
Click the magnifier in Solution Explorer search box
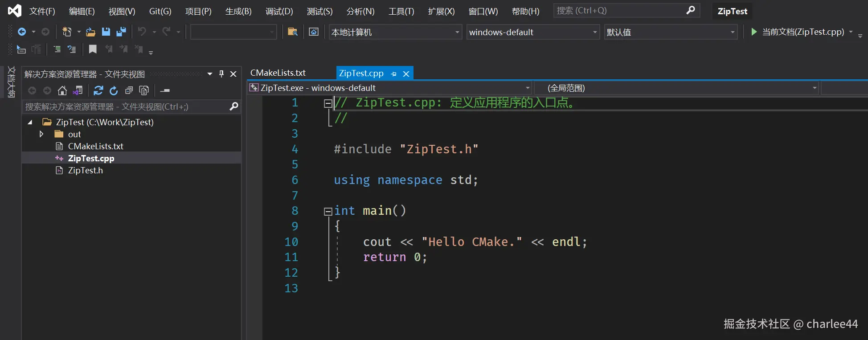(234, 107)
